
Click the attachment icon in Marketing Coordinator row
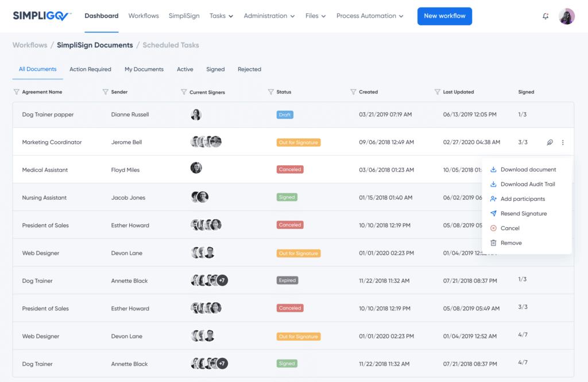tap(550, 142)
